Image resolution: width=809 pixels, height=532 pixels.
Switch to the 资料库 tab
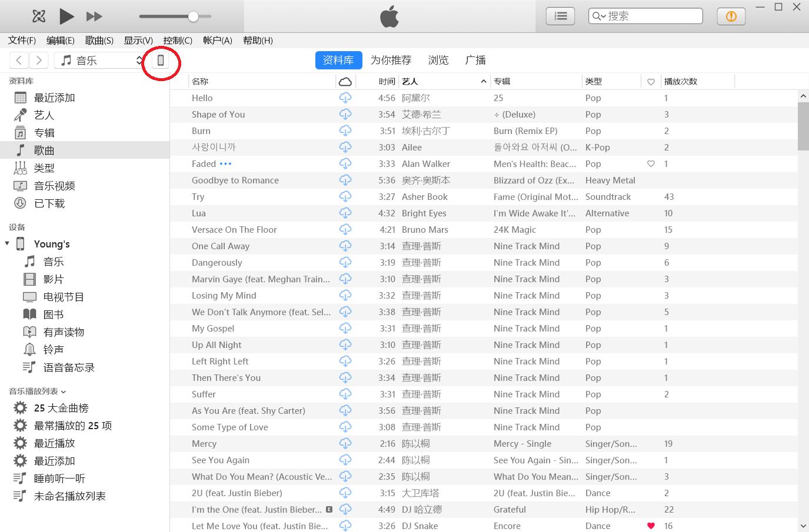click(x=338, y=60)
